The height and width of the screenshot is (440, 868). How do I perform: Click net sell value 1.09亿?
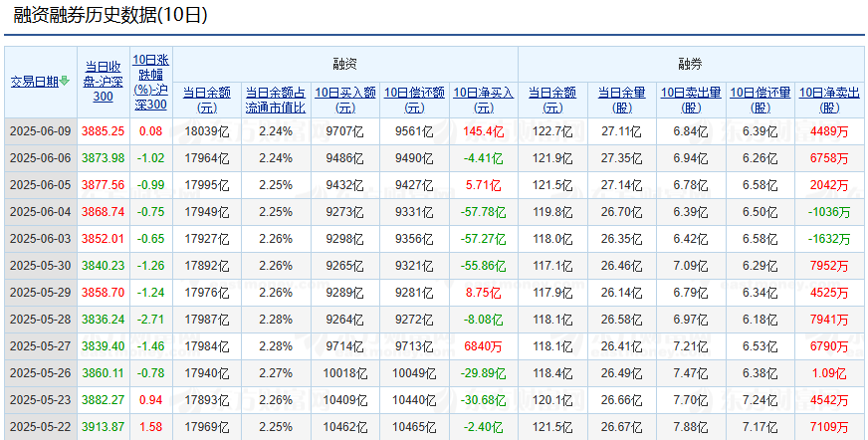tap(829, 373)
